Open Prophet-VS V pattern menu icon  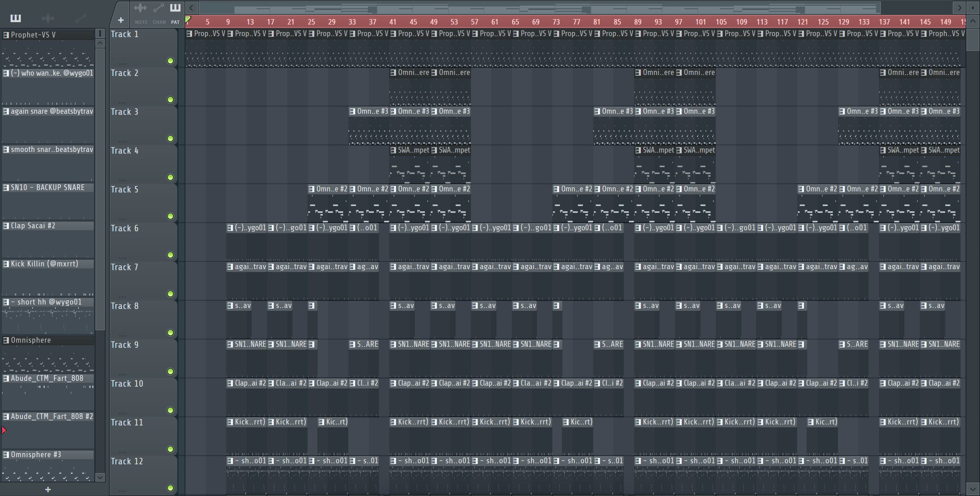[x=6, y=35]
